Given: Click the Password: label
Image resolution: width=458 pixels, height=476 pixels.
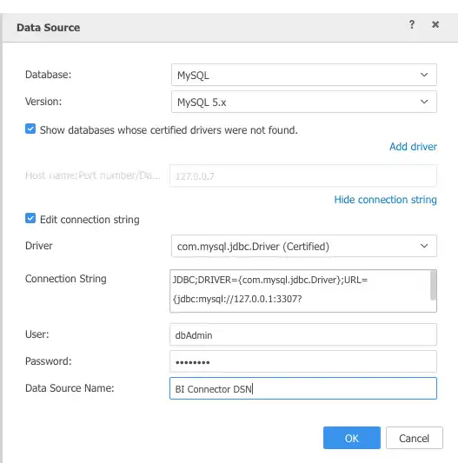Looking at the screenshot, I should pyautogui.click(x=49, y=361).
